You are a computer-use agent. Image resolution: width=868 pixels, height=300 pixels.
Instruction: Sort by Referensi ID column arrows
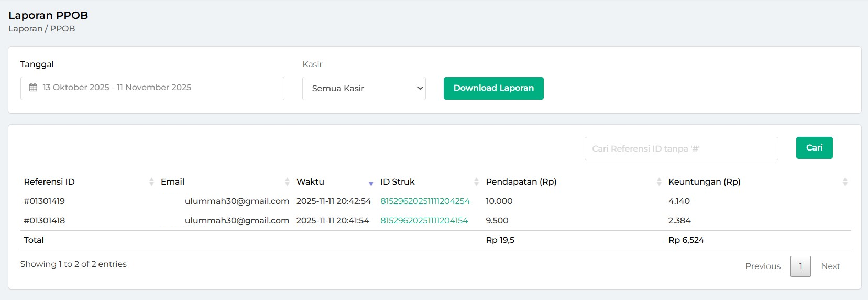click(x=151, y=182)
